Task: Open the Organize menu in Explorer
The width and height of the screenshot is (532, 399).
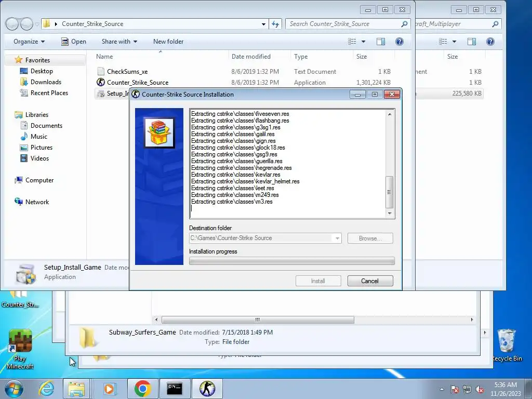Action: click(x=29, y=42)
